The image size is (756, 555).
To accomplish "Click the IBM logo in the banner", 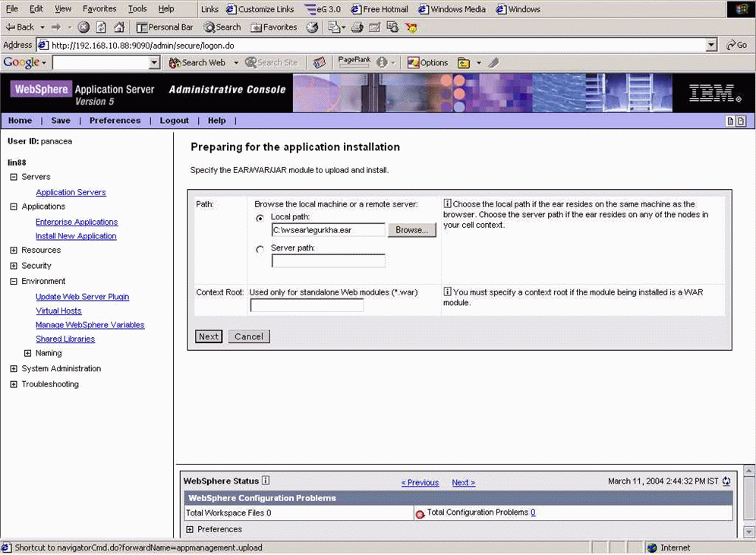I will [x=714, y=93].
